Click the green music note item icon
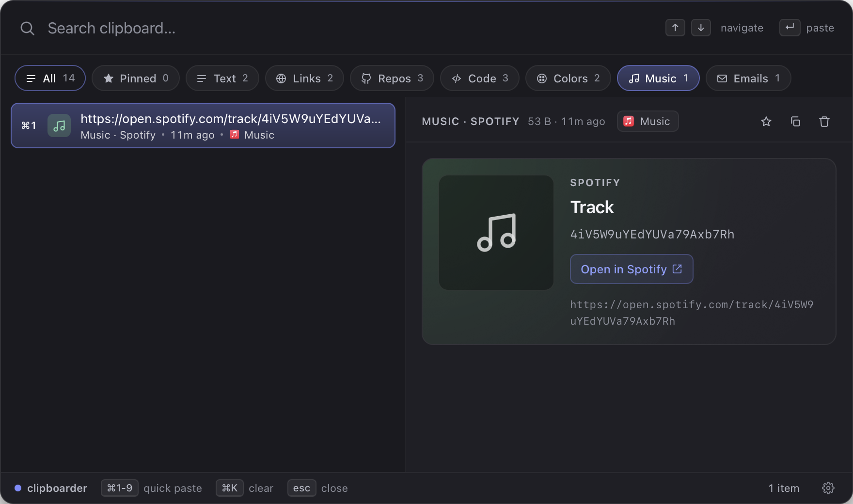 [x=59, y=126]
